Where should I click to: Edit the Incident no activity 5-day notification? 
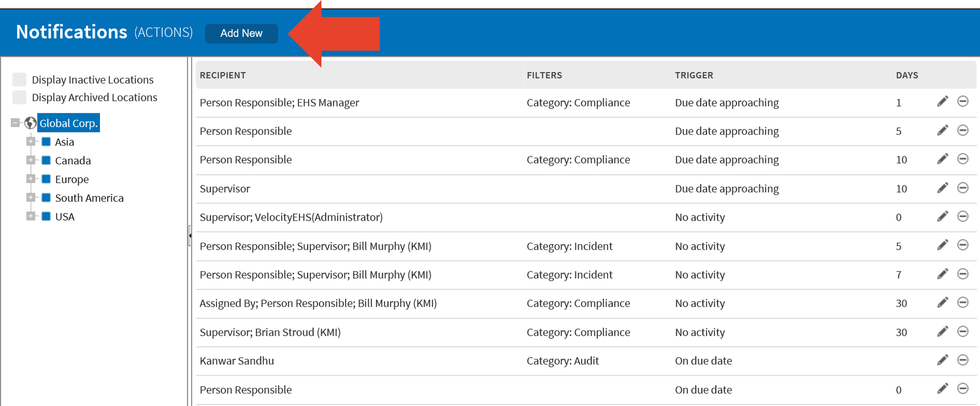(x=943, y=245)
